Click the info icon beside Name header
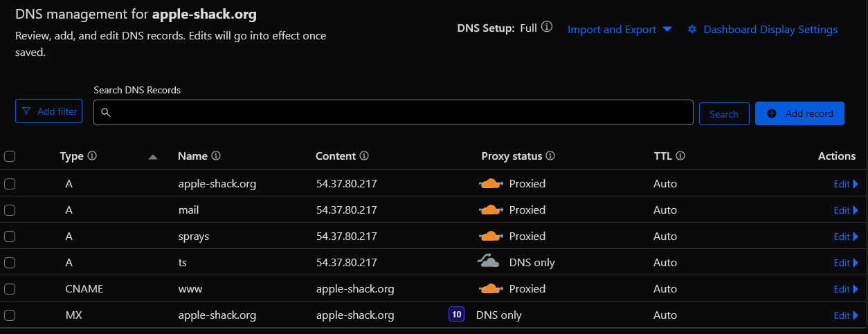This screenshot has width=868, height=334. tap(215, 156)
